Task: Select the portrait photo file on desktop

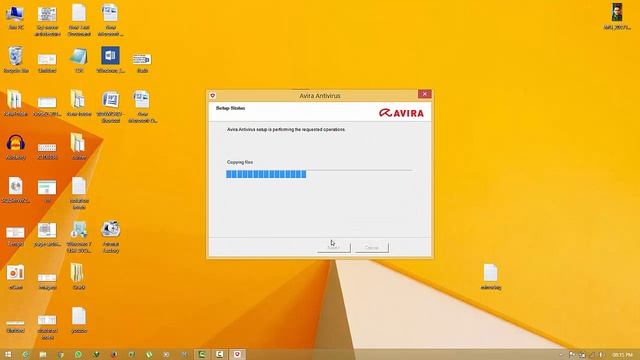Action: (617, 17)
